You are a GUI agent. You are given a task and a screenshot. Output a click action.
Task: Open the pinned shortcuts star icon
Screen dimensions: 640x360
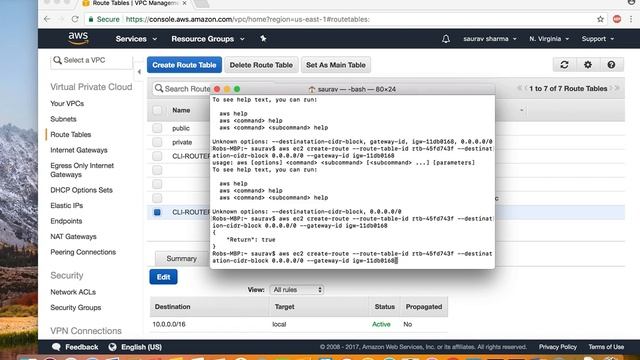tap(263, 38)
